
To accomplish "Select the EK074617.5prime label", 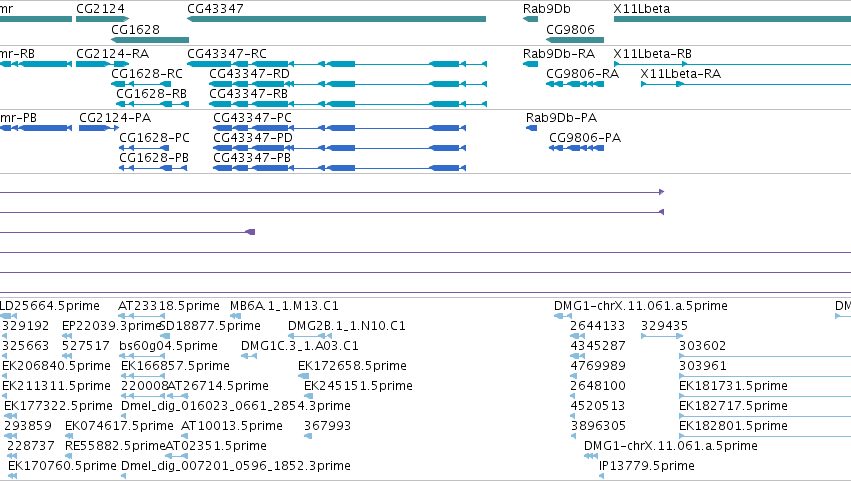I will click(119, 426).
